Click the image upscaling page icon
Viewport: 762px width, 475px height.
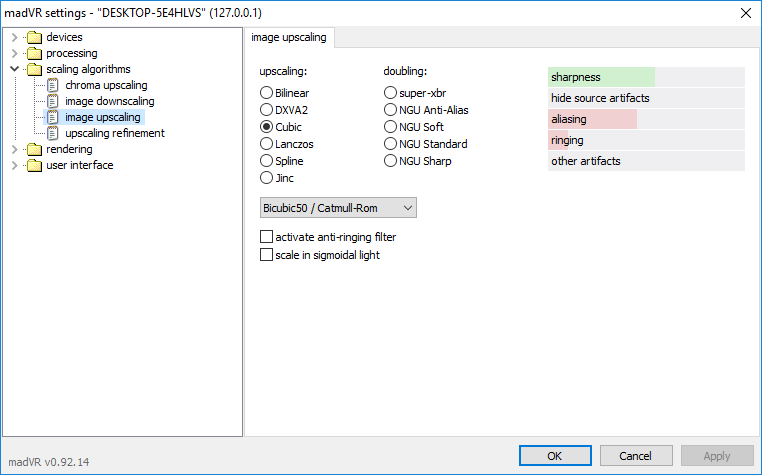(x=52, y=117)
